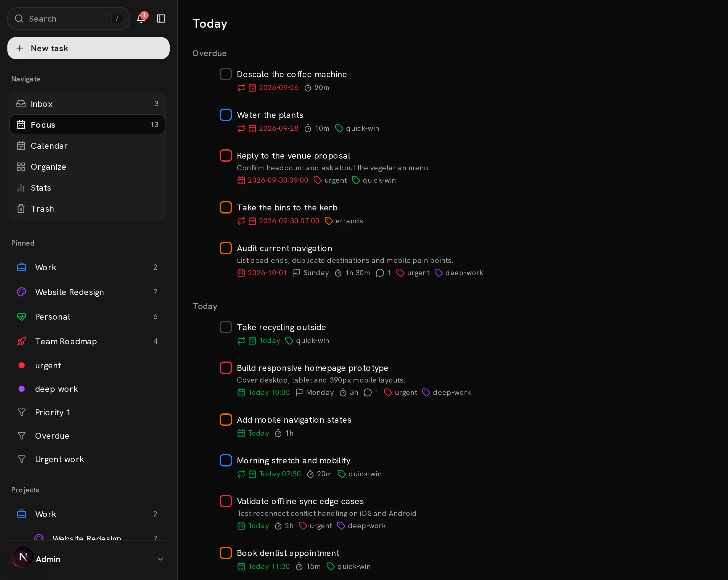728x580 pixels.
Task: Click the Focus calendar icon
Action: click(21, 125)
